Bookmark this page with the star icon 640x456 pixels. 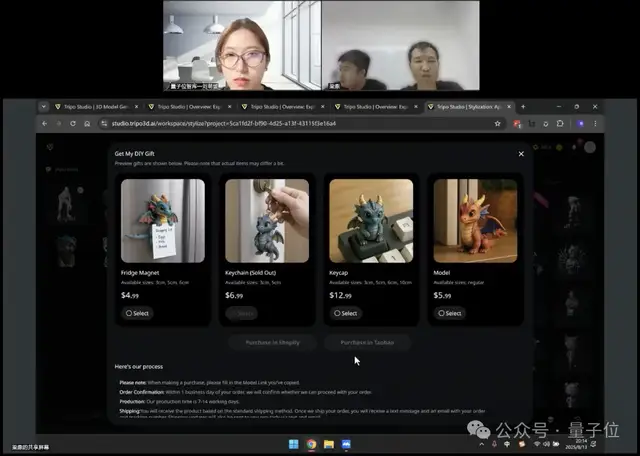[x=498, y=123]
